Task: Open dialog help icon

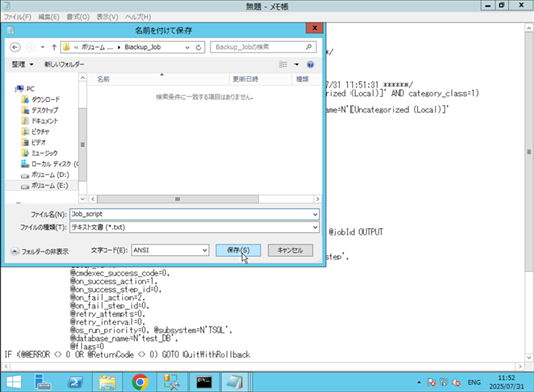Action: click(x=310, y=64)
